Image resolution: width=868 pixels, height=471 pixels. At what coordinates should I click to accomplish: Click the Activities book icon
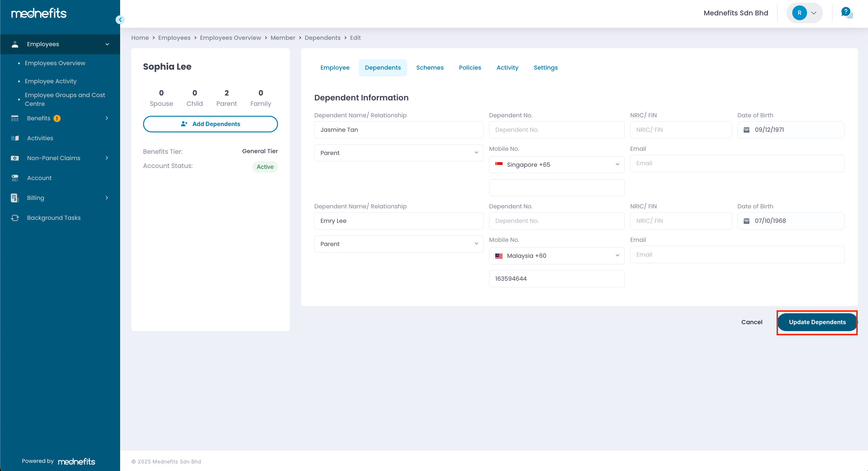(x=15, y=138)
